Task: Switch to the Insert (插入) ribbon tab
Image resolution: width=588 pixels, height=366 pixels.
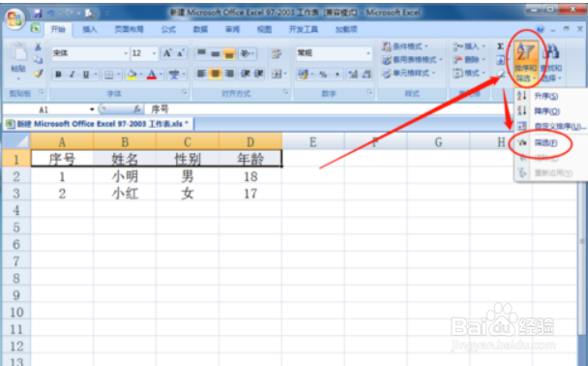Action: pyautogui.click(x=90, y=29)
